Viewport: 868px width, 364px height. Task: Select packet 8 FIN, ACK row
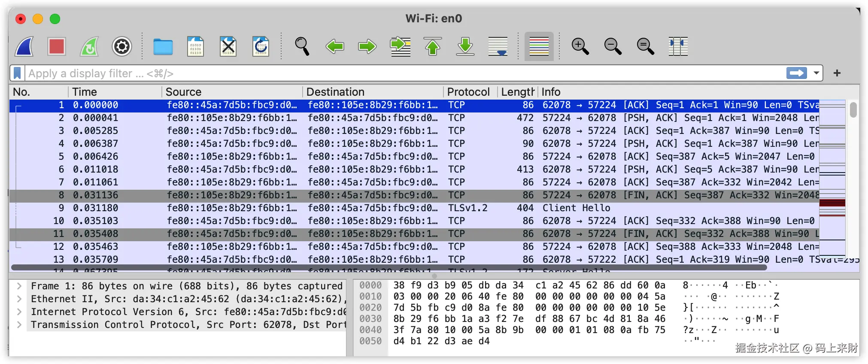click(414, 195)
